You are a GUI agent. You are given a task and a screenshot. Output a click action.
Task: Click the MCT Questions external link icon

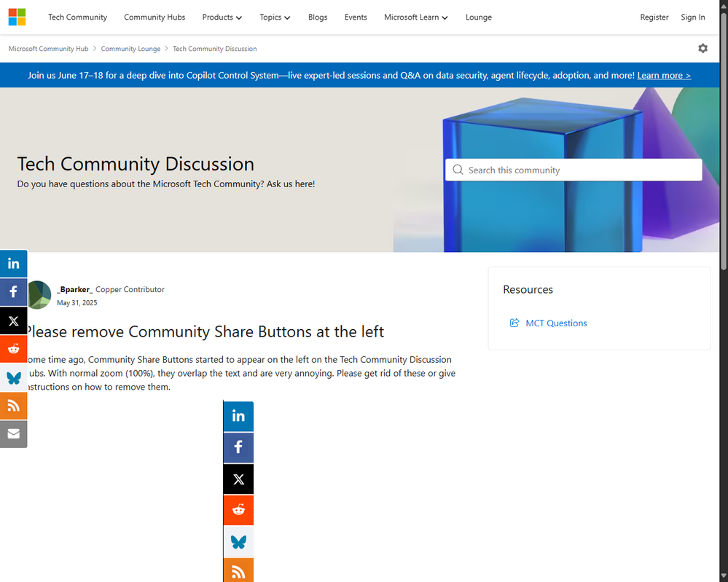(514, 323)
